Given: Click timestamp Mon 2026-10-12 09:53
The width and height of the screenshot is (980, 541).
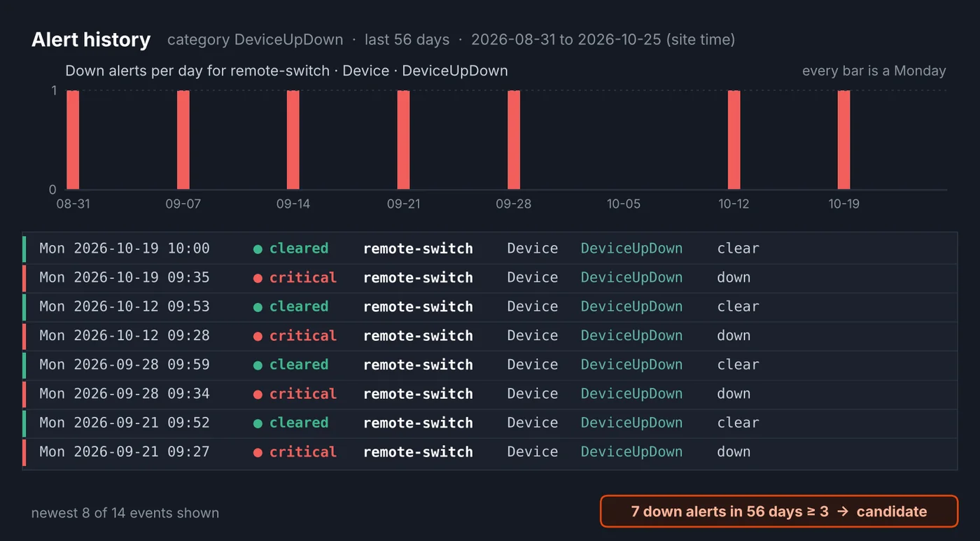Looking at the screenshot, I should [125, 307].
